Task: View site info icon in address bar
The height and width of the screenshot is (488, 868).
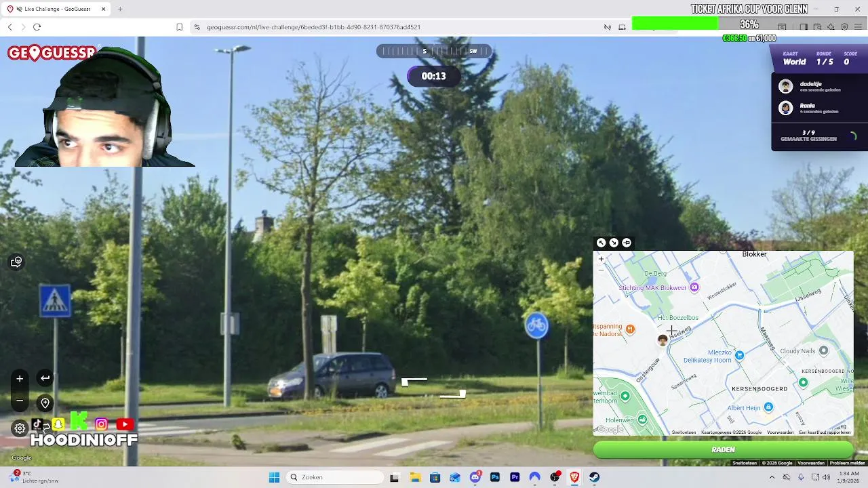Action: click(197, 27)
